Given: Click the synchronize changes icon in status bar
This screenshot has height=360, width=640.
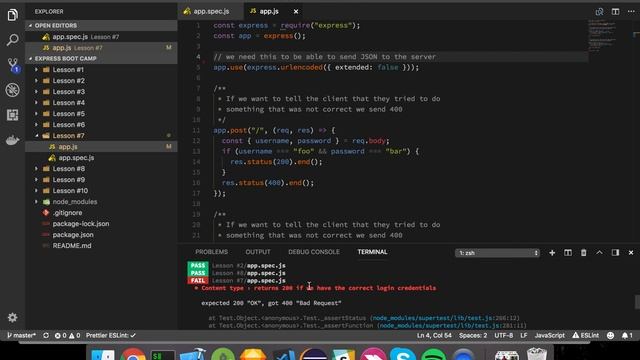Looking at the screenshot, I should [46, 335].
